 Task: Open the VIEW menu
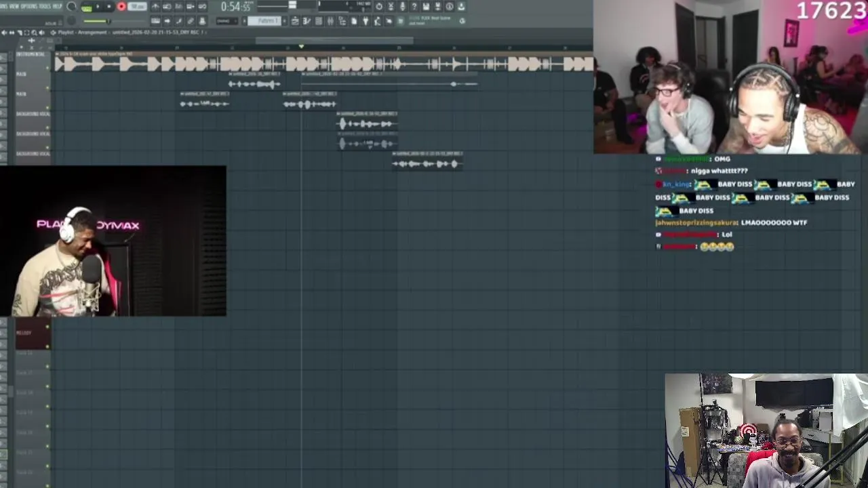tap(14, 6)
